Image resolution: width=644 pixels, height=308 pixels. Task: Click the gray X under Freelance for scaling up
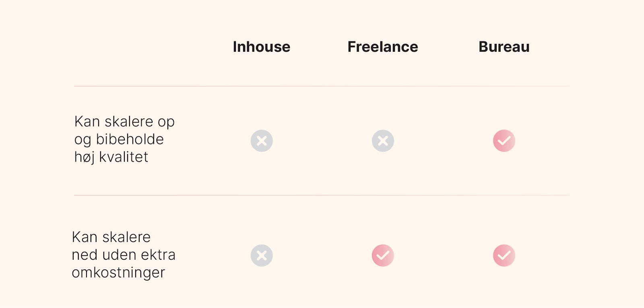[x=383, y=141]
